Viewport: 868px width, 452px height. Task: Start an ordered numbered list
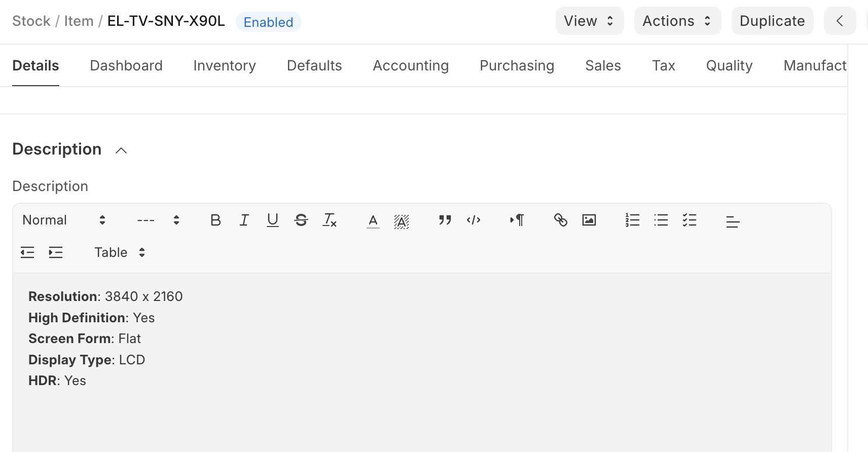point(632,220)
